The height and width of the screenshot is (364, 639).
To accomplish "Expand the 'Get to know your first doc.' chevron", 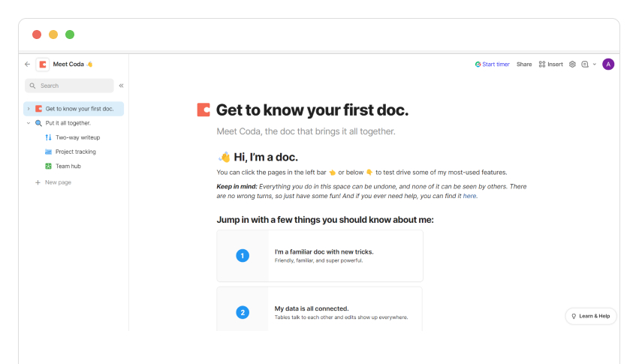I will pos(29,109).
